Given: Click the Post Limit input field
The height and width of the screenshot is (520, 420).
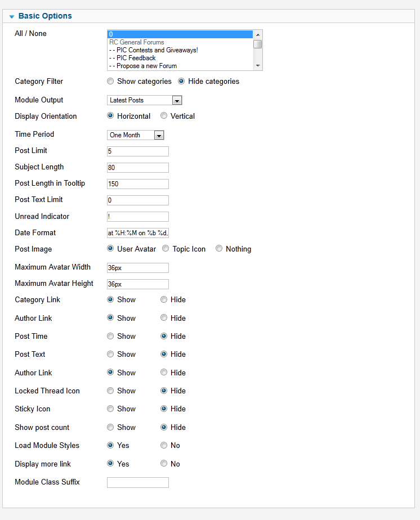Looking at the screenshot, I should (x=138, y=151).
